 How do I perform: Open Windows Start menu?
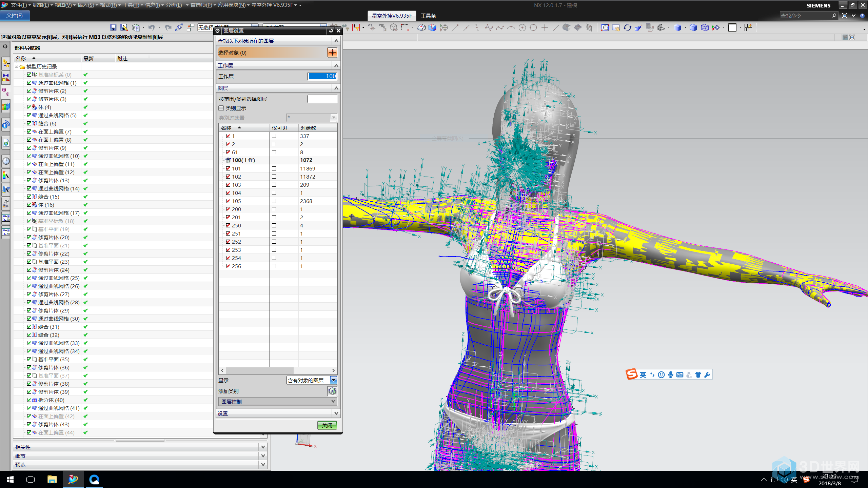(10, 480)
